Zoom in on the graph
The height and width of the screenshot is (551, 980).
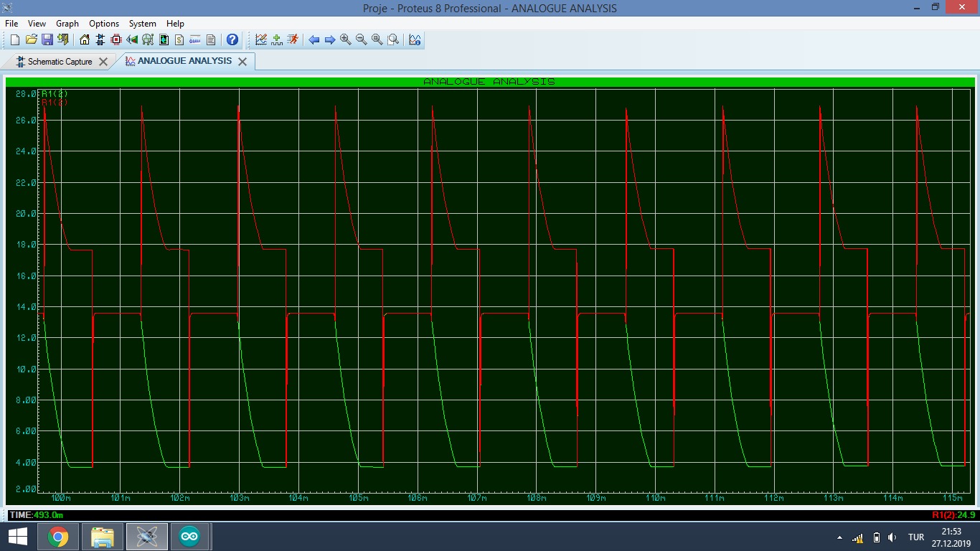click(x=346, y=40)
